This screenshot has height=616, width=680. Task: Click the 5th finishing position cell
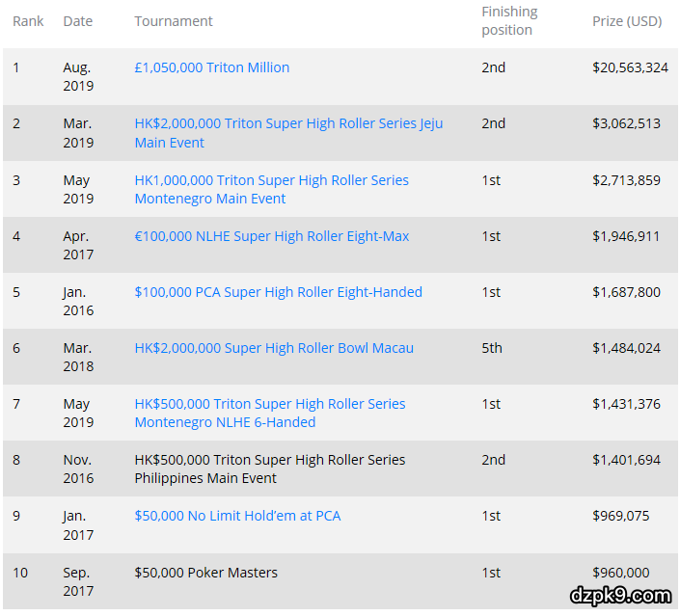pos(492,348)
